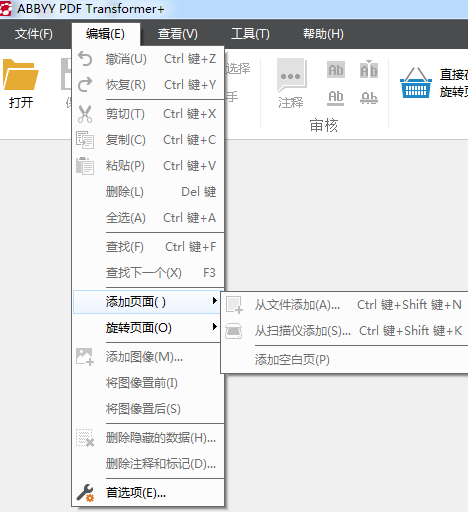This screenshot has height=512, width=468.
Task: Choose 恢复(R) menu entry
Action: (148, 85)
